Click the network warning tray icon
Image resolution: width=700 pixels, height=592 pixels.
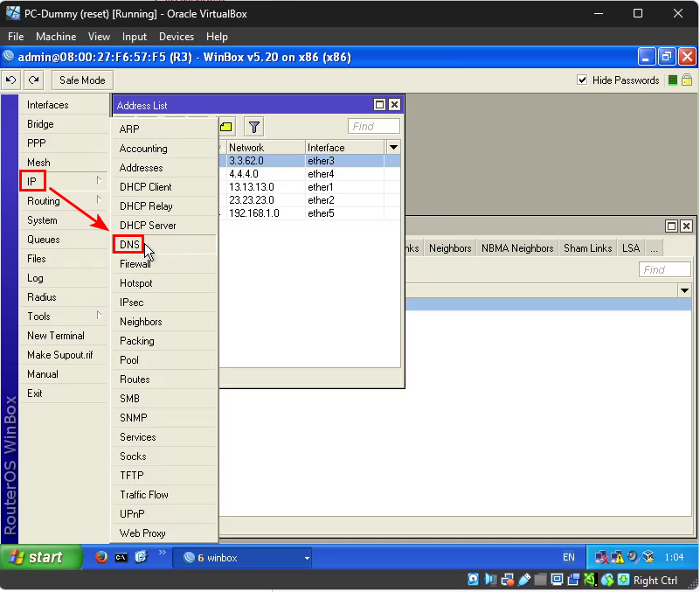pos(617,557)
